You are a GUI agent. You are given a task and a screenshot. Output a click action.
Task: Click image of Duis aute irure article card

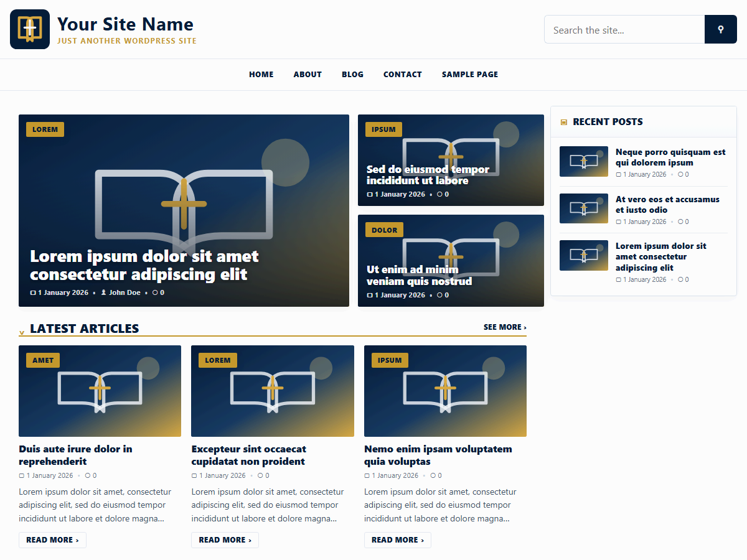click(x=100, y=391)
